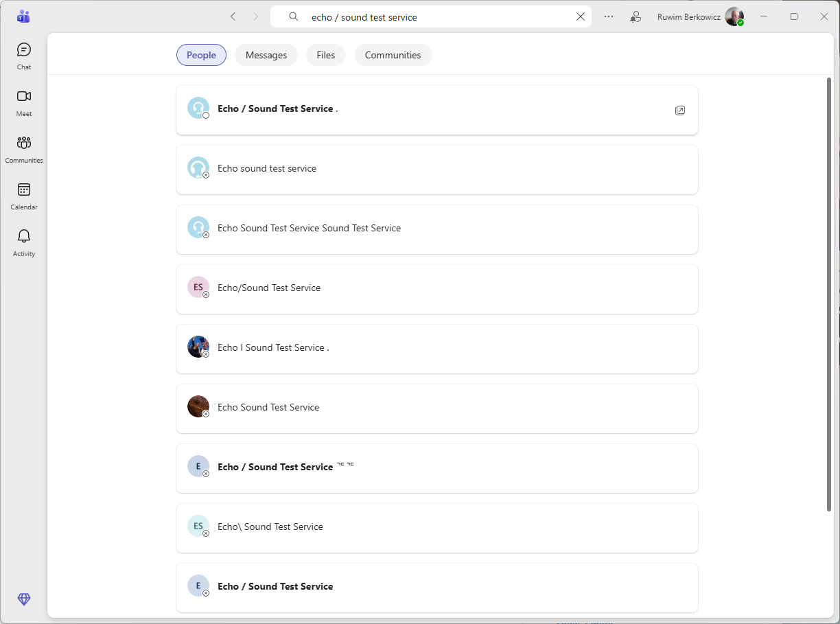The height and width of the screenshot is (624, 840).
Task: Go forward with the right arrow
Action: coord(256,16)
